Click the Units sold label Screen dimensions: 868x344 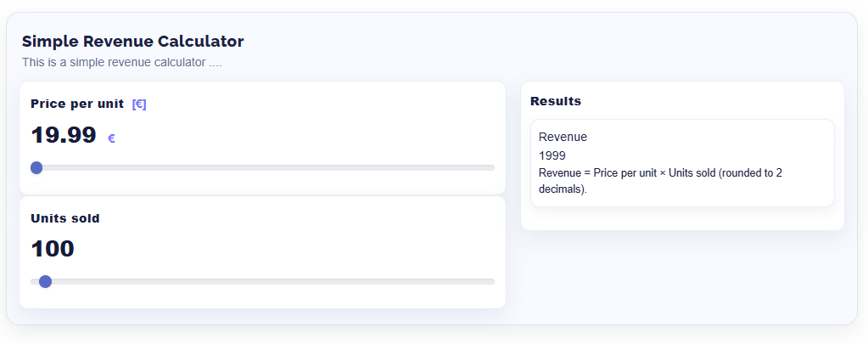[x=65, y=218]
